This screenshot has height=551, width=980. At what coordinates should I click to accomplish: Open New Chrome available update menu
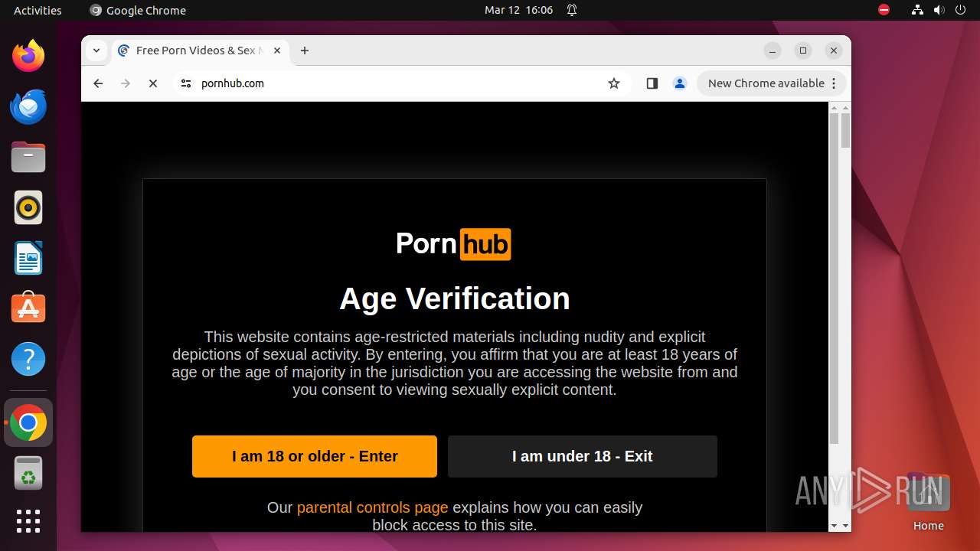(x=772, y=83)
